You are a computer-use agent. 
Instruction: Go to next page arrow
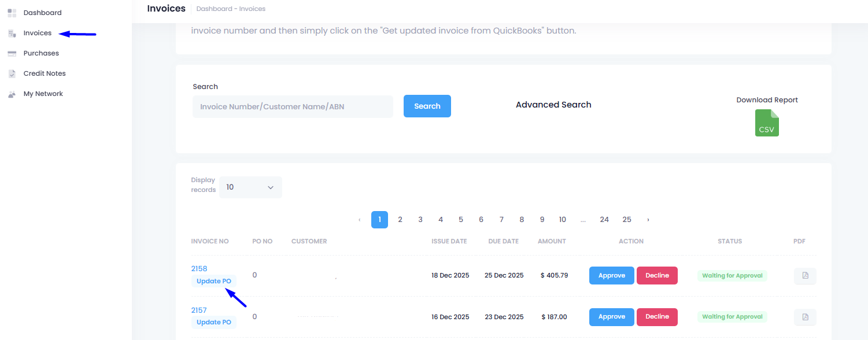click(x=648, y=220)
